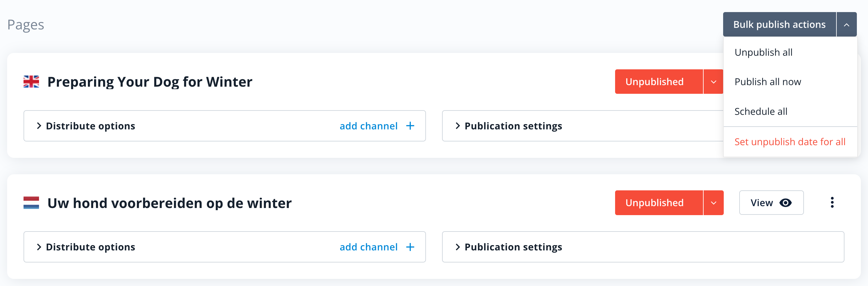Click the Bulk publish actions button
Screen dimensions: 868x286
coord(779,24)
